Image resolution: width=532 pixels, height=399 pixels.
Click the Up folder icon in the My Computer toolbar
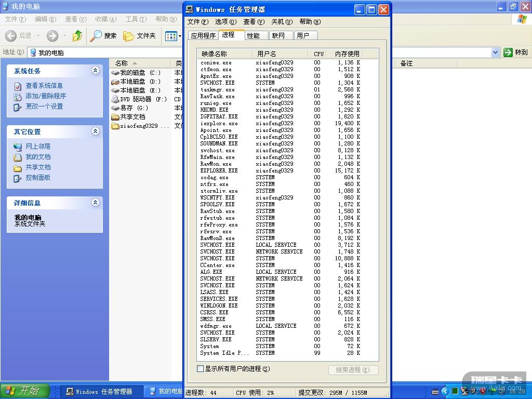coord(77,35)
